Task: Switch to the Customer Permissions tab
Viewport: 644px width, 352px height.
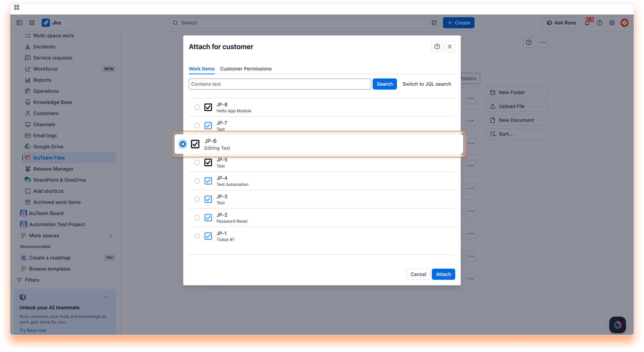Action: [246, 69]
